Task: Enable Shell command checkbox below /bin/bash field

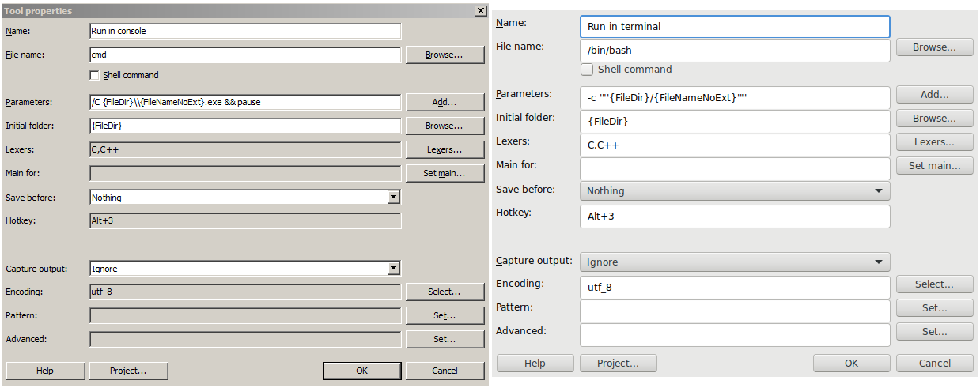Action: [587, 70]
